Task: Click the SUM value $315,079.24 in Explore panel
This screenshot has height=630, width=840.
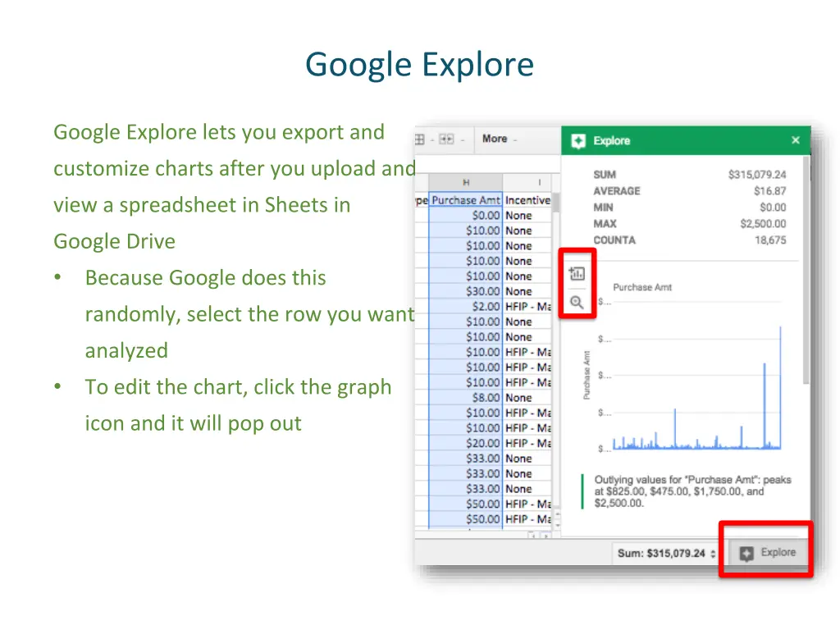Action: [757, 175]
